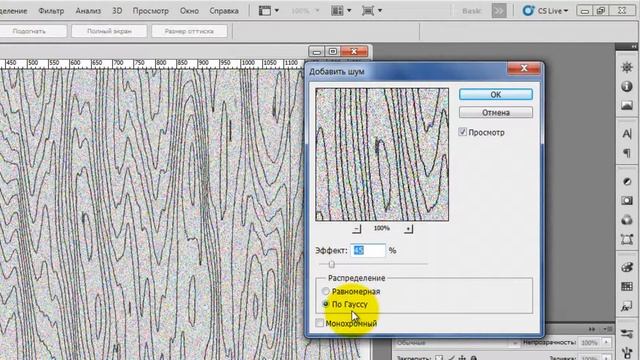Open the layer blend mode dropdown
The image size is (640, 360).
click(456, 343)
